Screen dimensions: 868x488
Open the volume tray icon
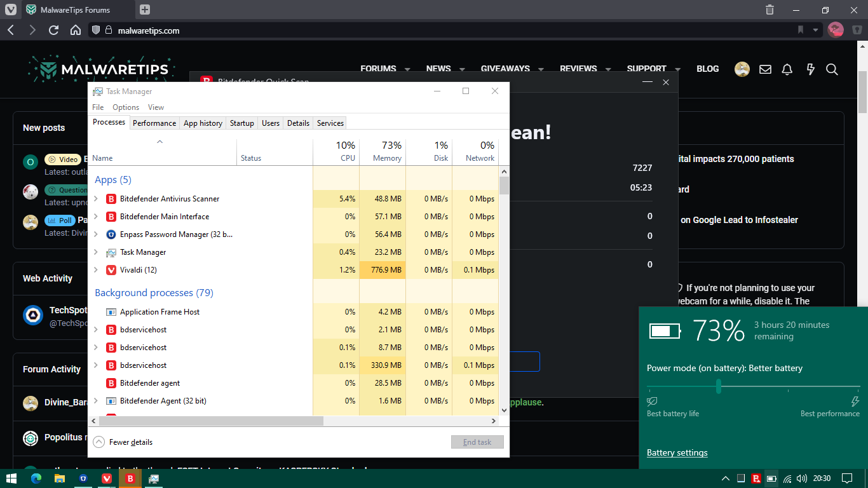point(802,478)
